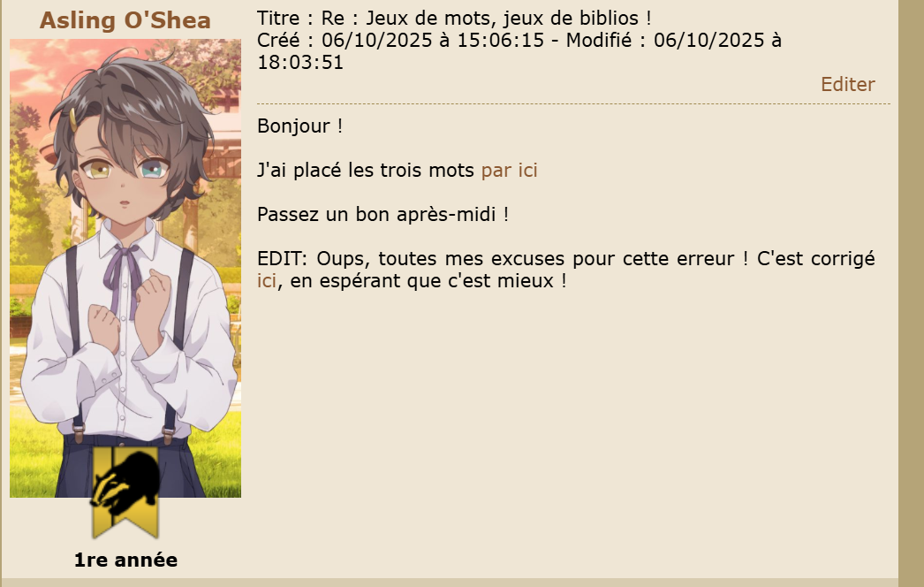
Task: Click the character's teal-colored eye
Action: pyautogui.click(x=151, y=170)
